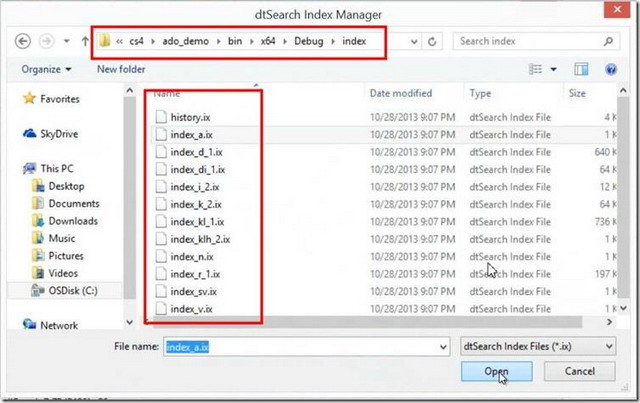Select the index_v.ix file
Screen dimensions: 640x403
pyautogui.click(x=191, y=309)
